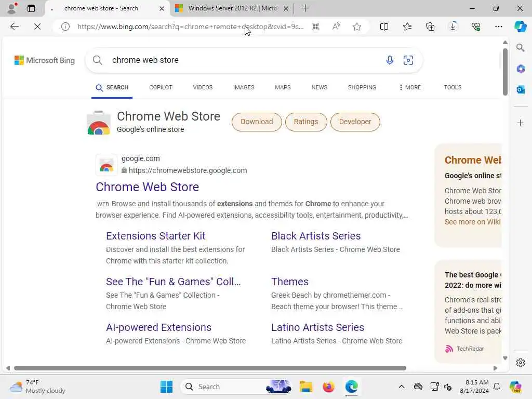Add a sidebar app with plus
532x399 pixels.
(521, 123)
